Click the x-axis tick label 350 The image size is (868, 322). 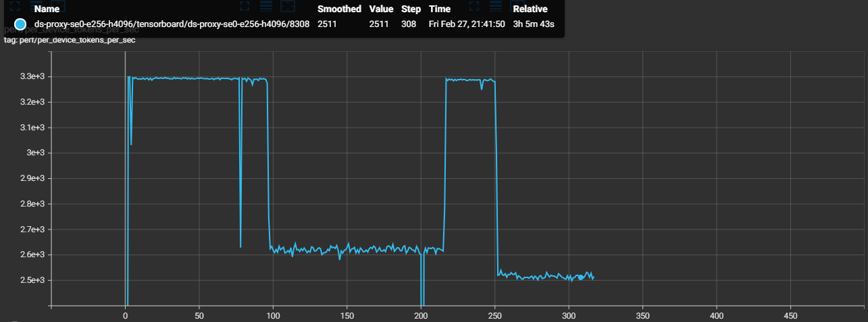point(643,315)
